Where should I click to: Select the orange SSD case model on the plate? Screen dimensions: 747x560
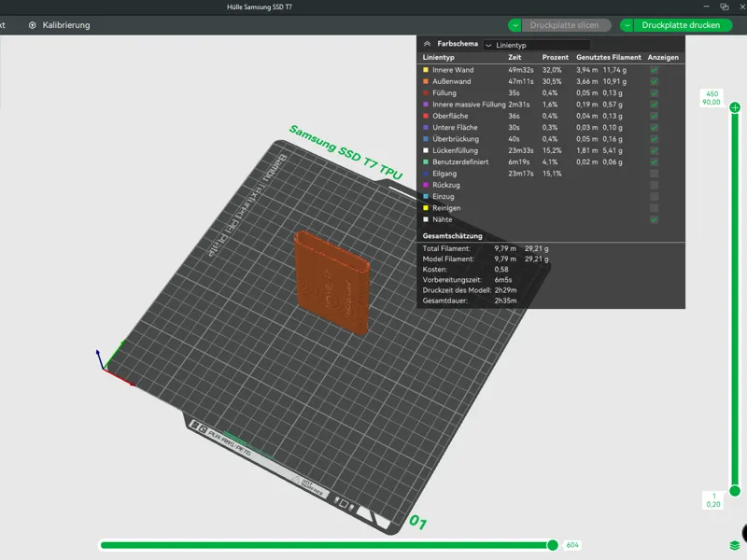pyautogui.click(x=332, y=283)
